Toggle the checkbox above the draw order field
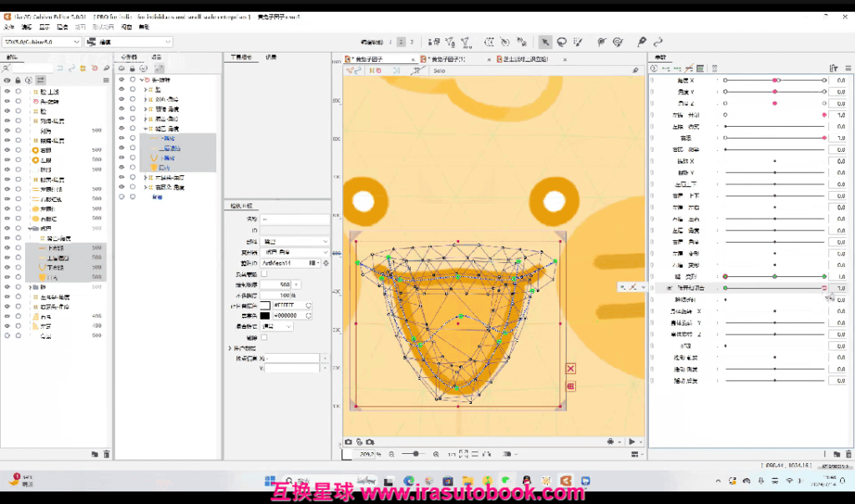The height and width of the screenshot is (504, 855). (x=264, y=274)
